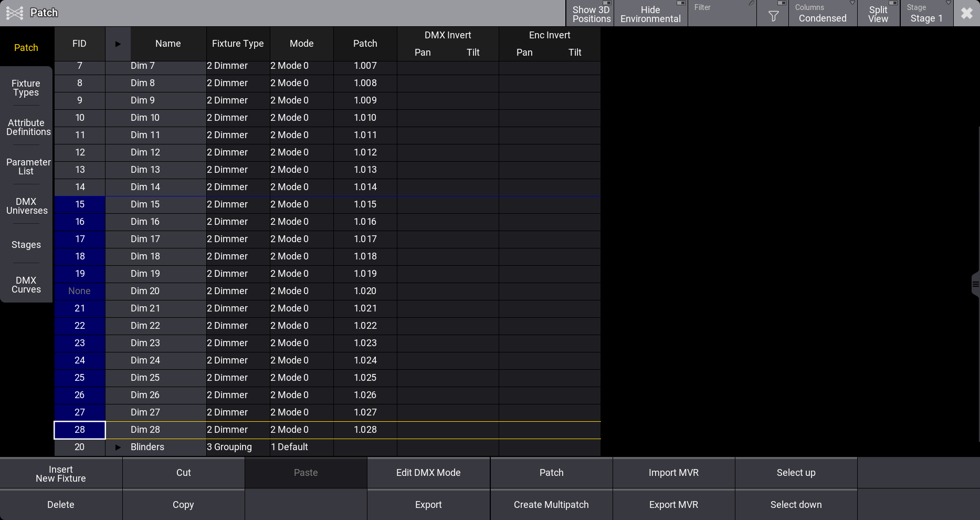This screenshot has width=980, height=520.
Task: Expand the Blinders grouping row
Action: tap(118, 448)
